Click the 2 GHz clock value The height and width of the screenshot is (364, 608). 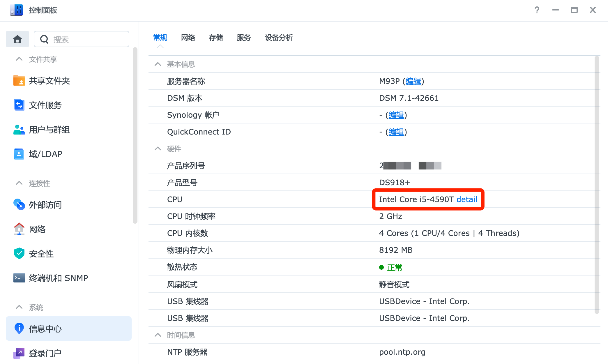point(390,216)
